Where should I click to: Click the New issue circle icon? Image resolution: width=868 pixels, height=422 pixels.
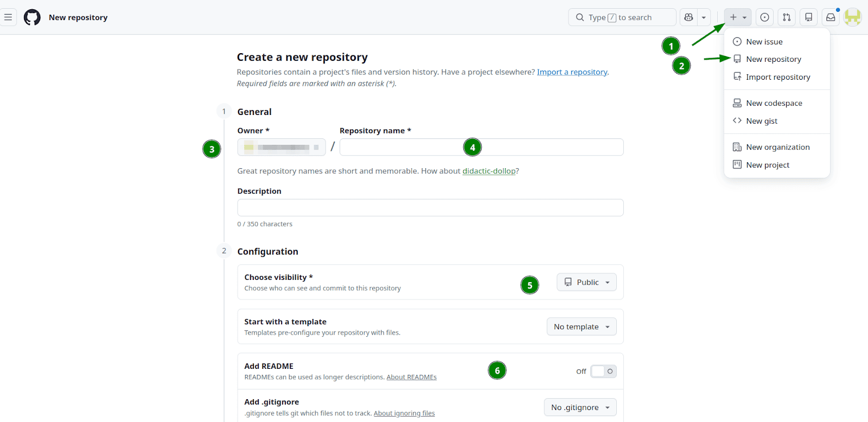(737, 42)
